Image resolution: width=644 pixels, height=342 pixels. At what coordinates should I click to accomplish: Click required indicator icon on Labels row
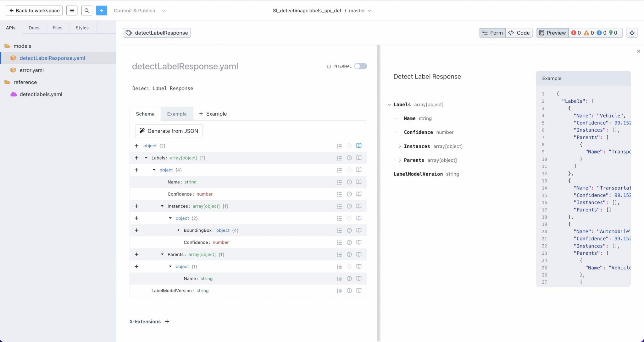click(x=349, y=158)
